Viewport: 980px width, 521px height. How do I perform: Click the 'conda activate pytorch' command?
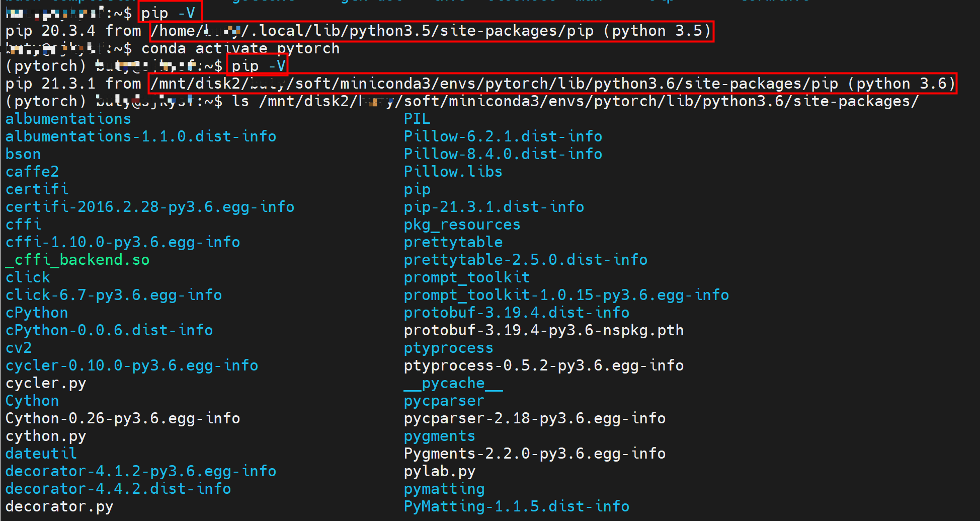click(x=240, y=48)
